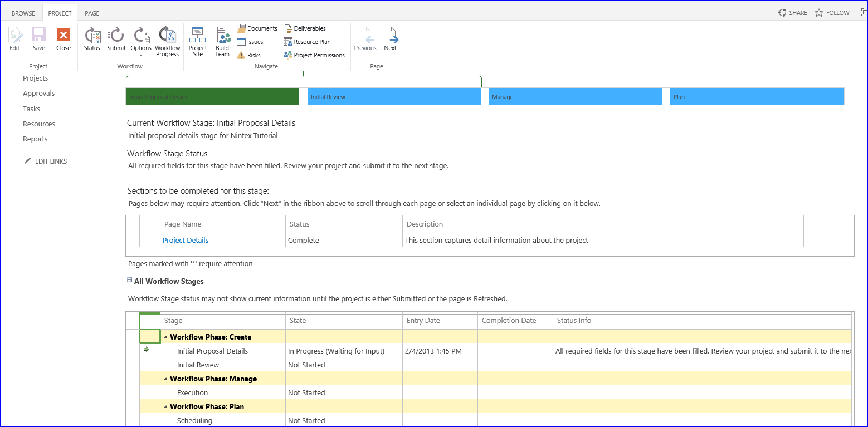Open the Project Details page link
Viewport: 868px width, 427px height.
186,241
